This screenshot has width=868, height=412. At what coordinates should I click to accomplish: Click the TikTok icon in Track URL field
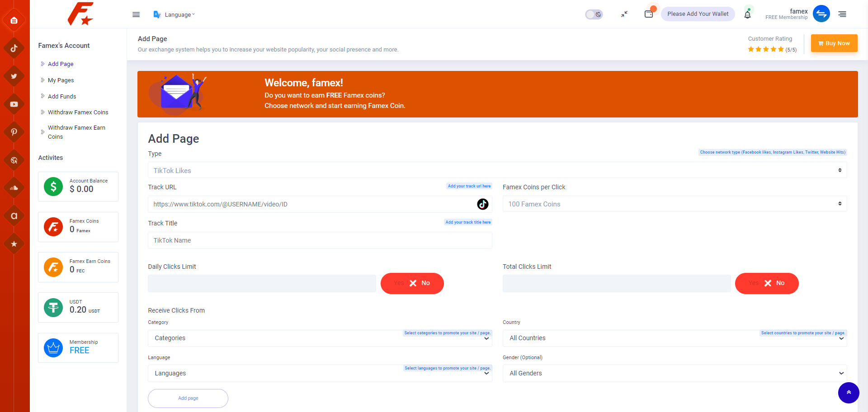tap(483, 204)
